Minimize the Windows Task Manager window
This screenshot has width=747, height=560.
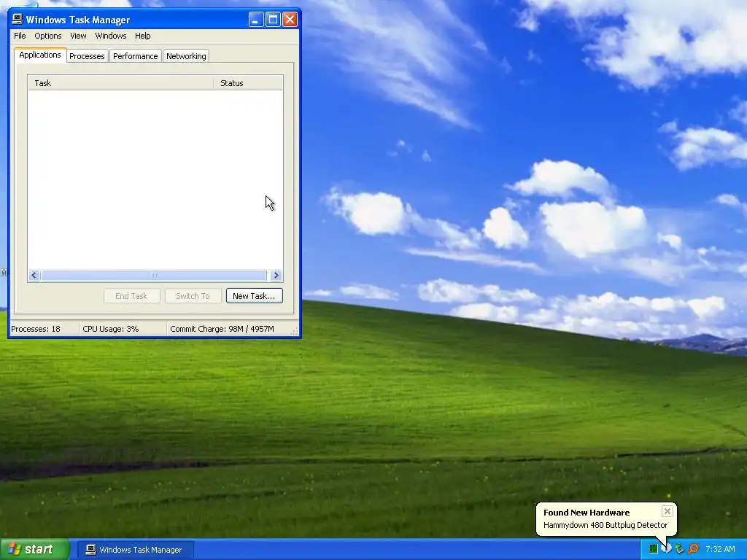pyautogui.click(x=256, y=20)
